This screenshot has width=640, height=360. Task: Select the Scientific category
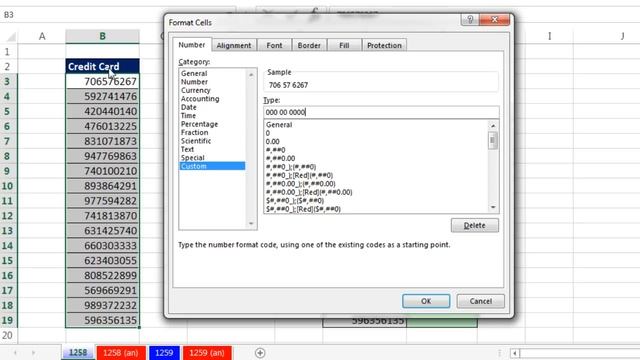click(196, 141)
